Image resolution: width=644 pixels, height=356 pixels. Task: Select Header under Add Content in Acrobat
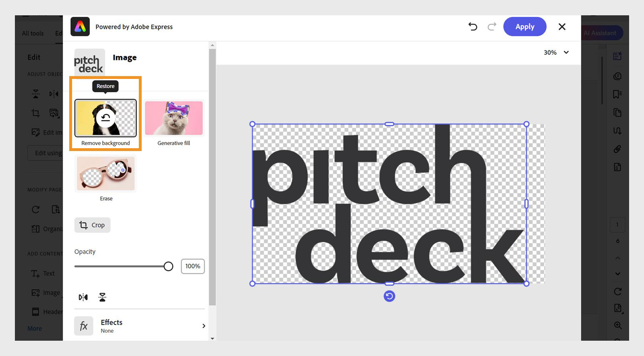pyautogui.click(x=47, y=312)
